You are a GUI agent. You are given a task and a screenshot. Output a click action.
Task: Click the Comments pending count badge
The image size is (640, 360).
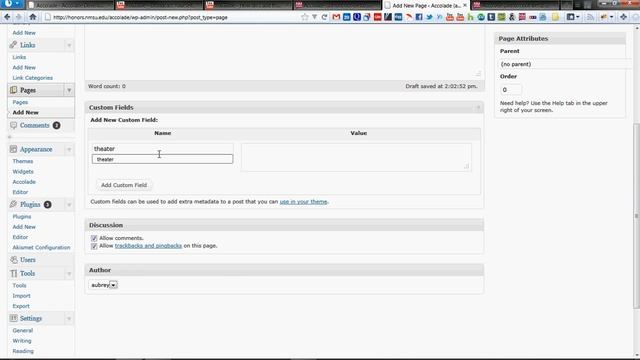[57, 125]
